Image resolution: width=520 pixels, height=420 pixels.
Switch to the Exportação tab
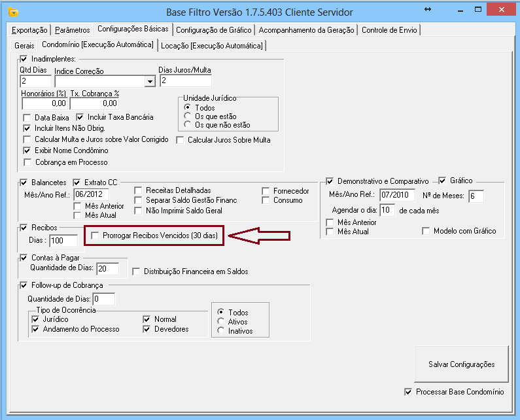pos(30,30)
